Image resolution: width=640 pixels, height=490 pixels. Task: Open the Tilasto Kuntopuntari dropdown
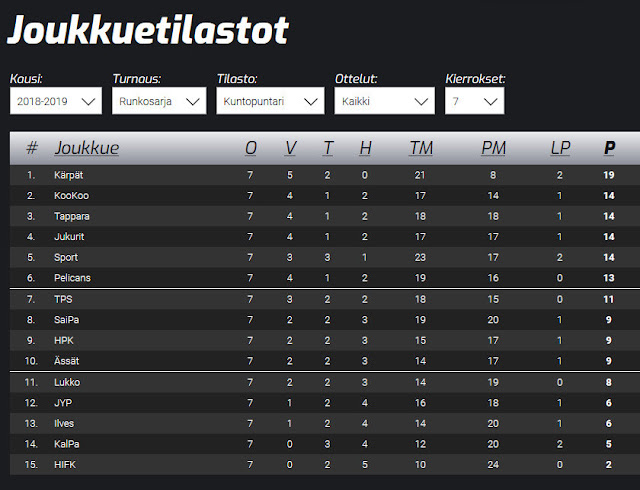tap(270, 101)
